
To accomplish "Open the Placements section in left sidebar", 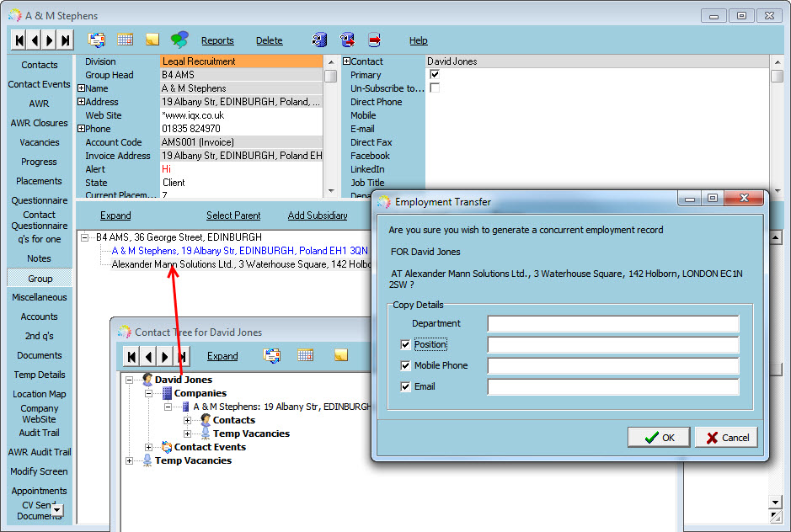I will [40, 181].
